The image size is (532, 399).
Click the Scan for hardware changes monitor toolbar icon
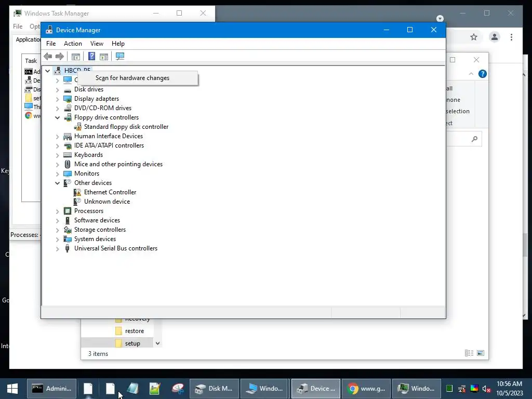120,56
